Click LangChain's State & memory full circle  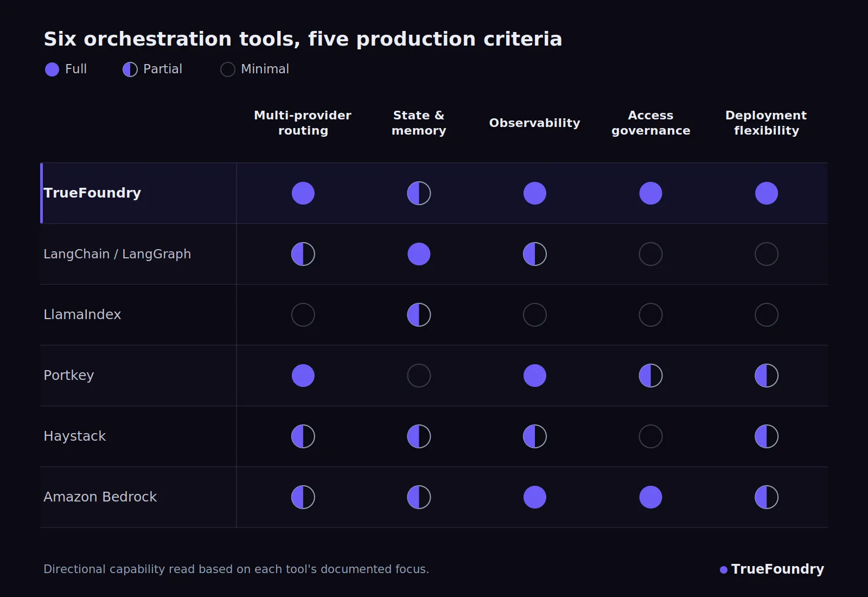click(419, 254)
